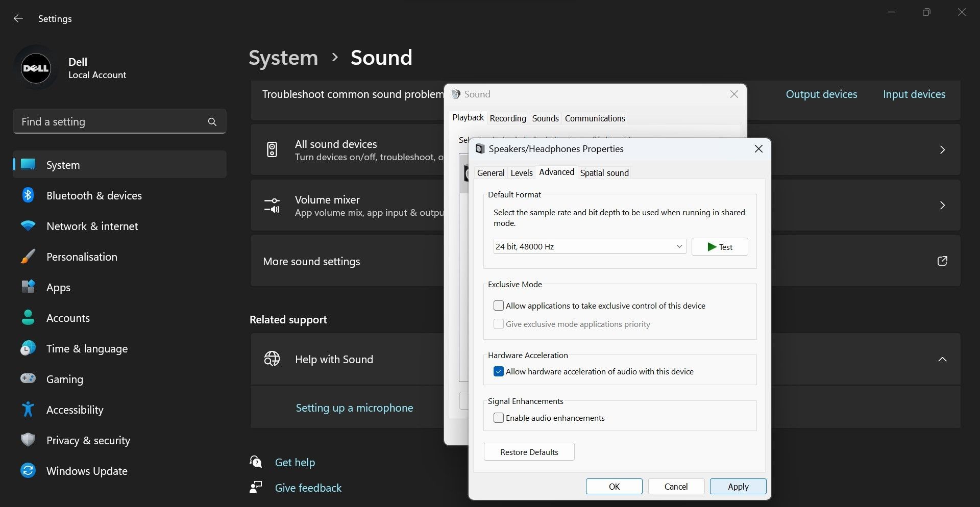This screenshot has width=980, height=507.
Task: Click the search magnifier icon
Action: click(212, 122)
